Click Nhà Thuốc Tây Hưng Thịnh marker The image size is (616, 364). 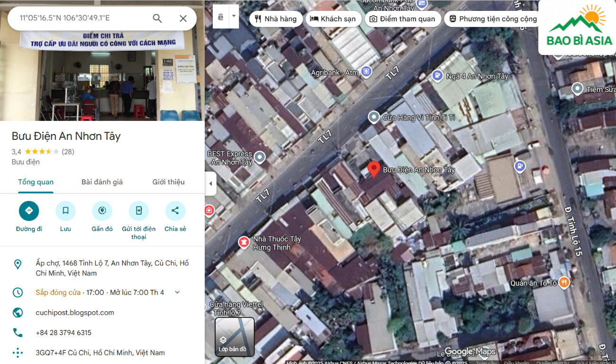coord(244,243)
